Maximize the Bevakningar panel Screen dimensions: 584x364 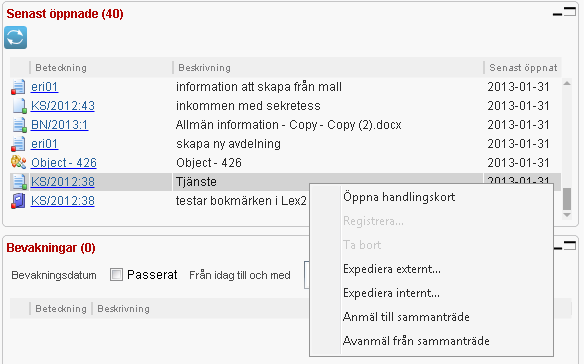pyautogui.click(x=570, y=246)
